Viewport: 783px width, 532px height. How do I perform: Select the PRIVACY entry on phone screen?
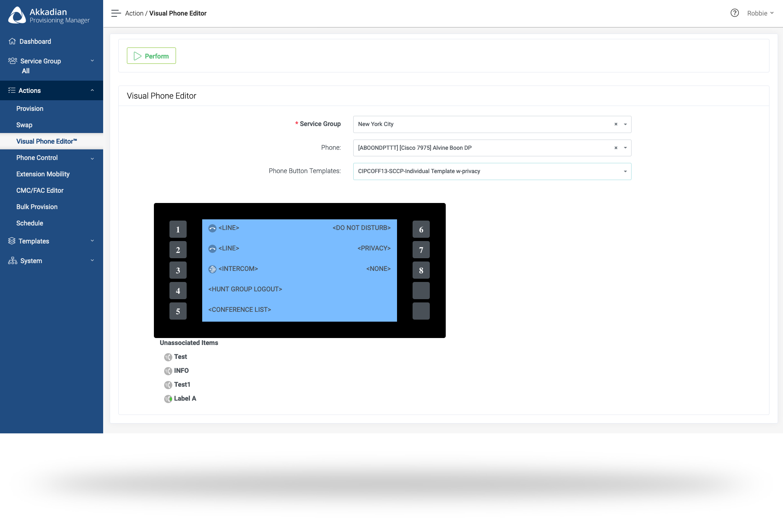pos(374,248)
